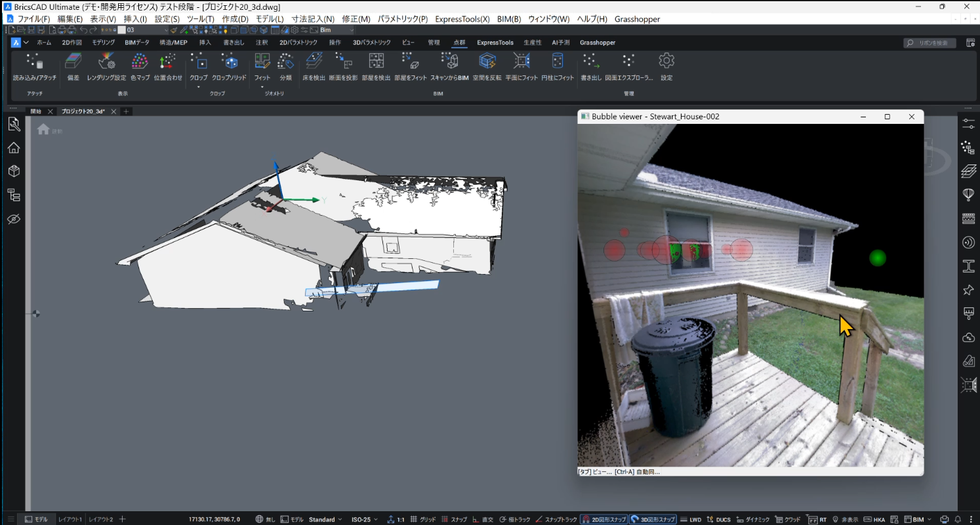This screenshot has width=980, height=525.
Task: Switch to レイアウト1 layout tab
Action: point(70,519)
